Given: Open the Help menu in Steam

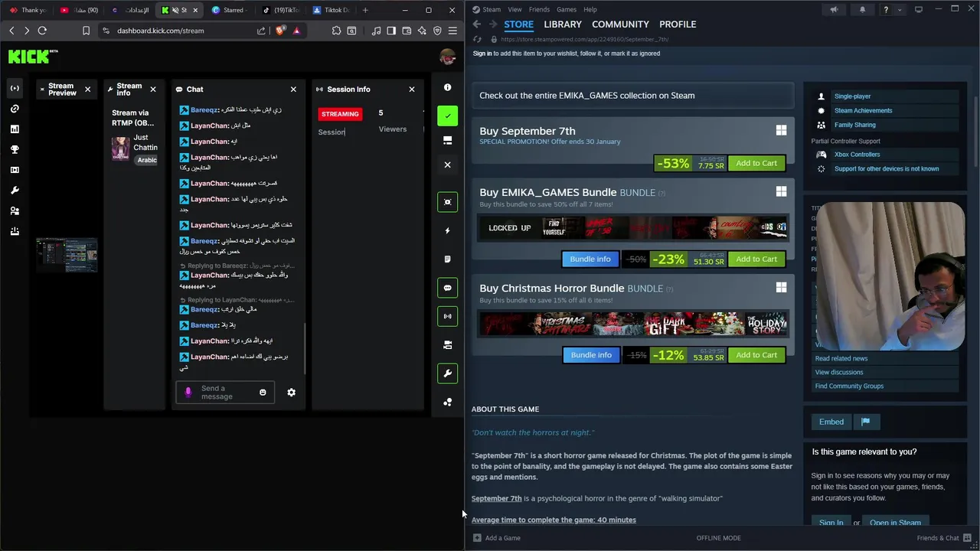Looking at the screenshot, I should pyautogui.click(x=590, y=9).
